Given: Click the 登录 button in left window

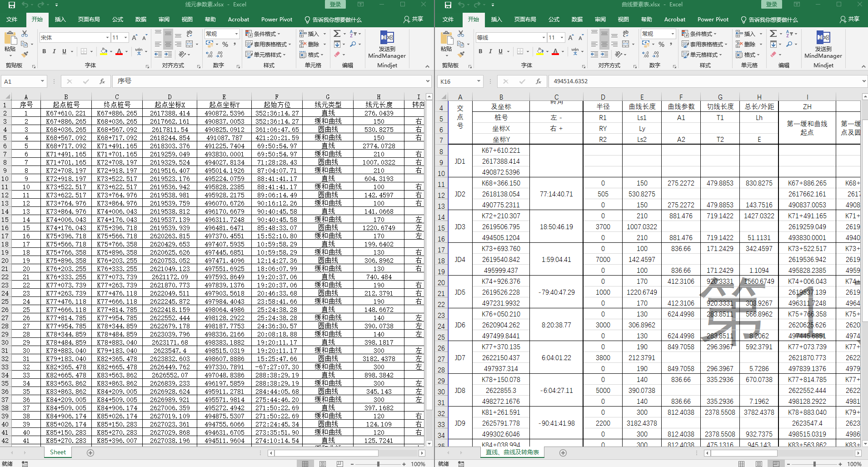Looking at the screenshot, I should tap(335, 5).
